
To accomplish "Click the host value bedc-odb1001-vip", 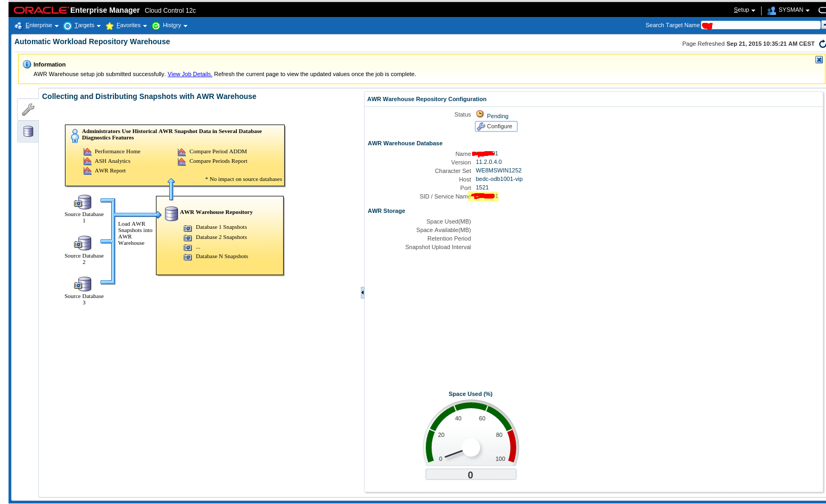I will coord(499,179).
